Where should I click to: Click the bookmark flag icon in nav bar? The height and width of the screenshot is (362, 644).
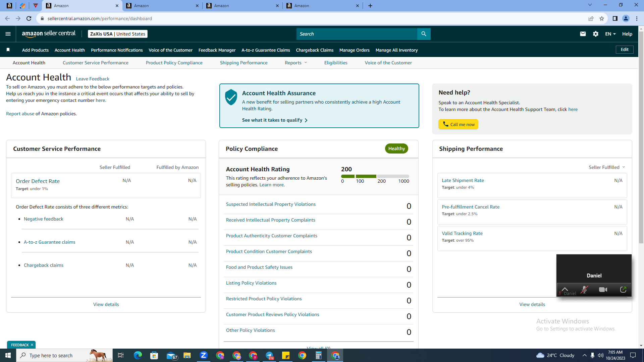tap(8, 50)
